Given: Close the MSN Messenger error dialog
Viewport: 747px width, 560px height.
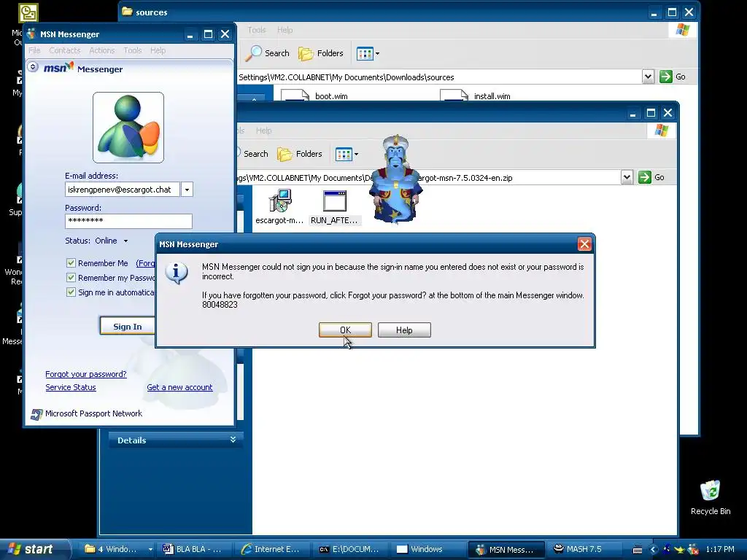Looking at the screenshot, I should 584,244.
